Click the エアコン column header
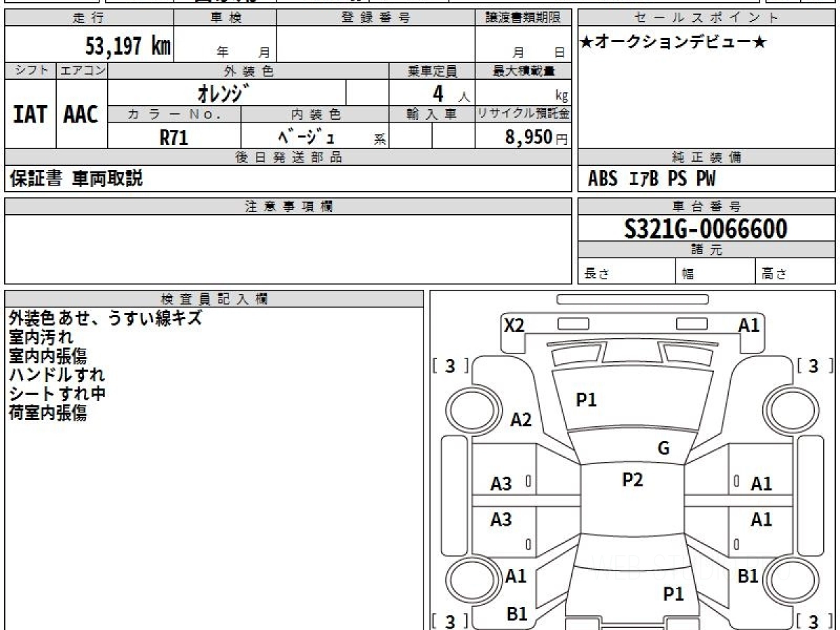The width and height of the screenshot is (840, 630). pyautogui.click(x=82, y=71)
